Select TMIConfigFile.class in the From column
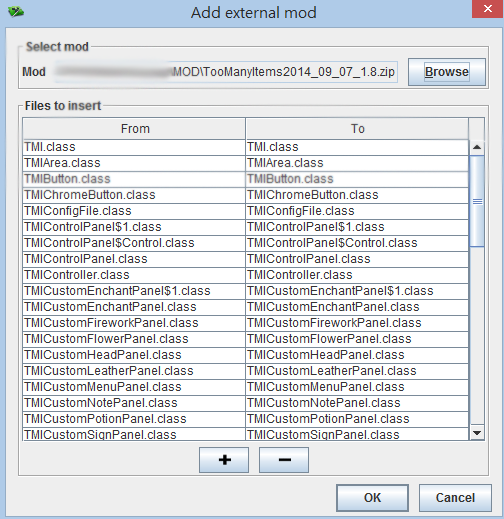 134,211
